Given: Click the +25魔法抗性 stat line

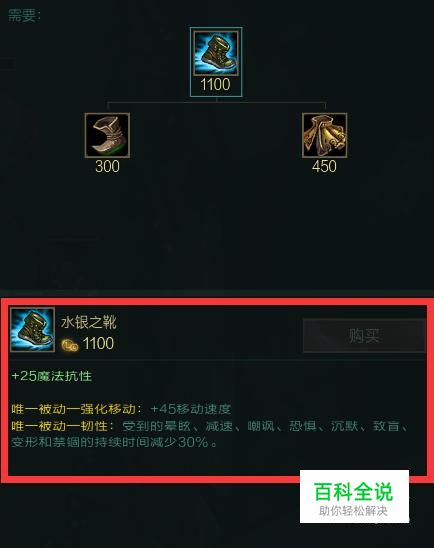Looking at the screenshot, I should (52, 376).
